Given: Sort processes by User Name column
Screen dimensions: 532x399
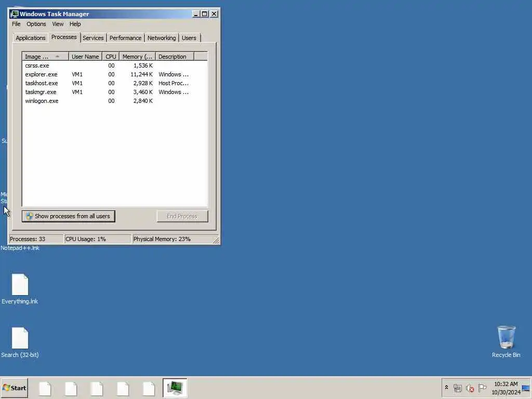Looking at the screenshot, I should [86, 57].
